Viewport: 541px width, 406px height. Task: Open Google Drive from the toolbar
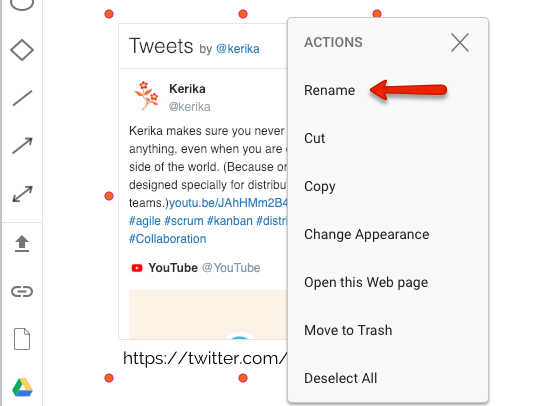click(x=22, y=387)
